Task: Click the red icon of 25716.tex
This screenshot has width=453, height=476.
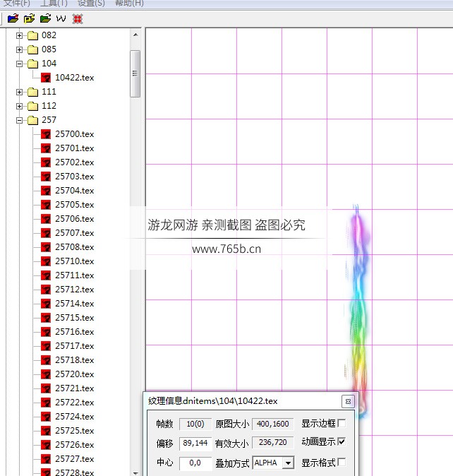Action: (46, 332)
